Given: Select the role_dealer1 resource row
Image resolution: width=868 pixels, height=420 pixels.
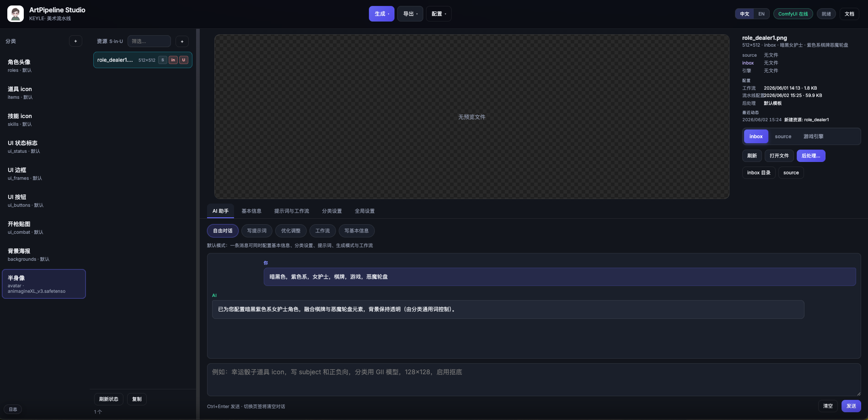Looking at the screenshot, I should pyautogui.click(x=143, y=60).
